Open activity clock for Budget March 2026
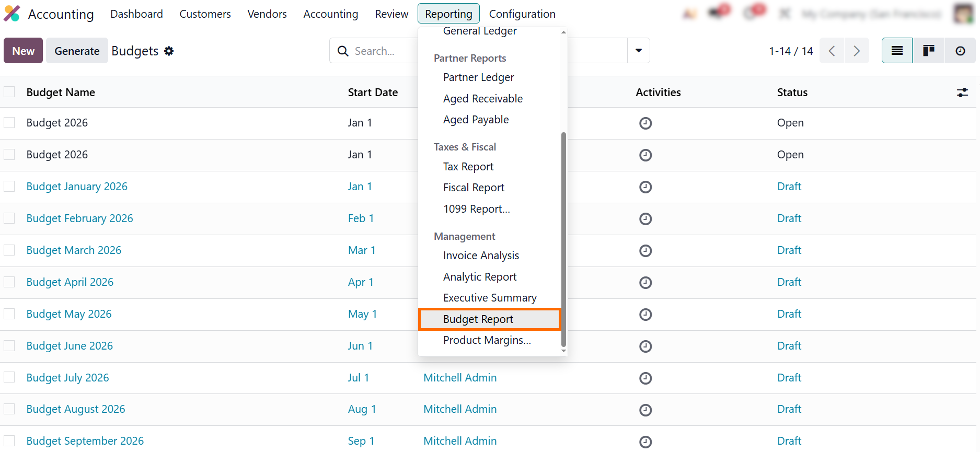Viewport: 980px width, 452px height. tap(645, 251)
